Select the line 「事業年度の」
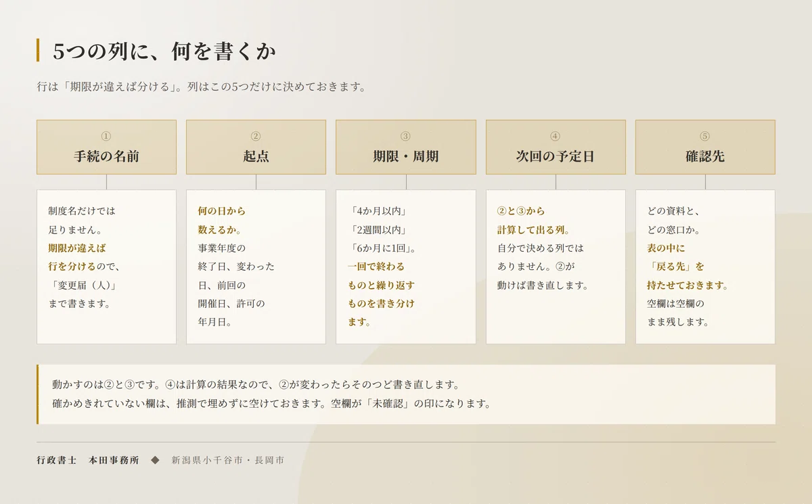This screenshot has height=504, width=812. (222, 248)
